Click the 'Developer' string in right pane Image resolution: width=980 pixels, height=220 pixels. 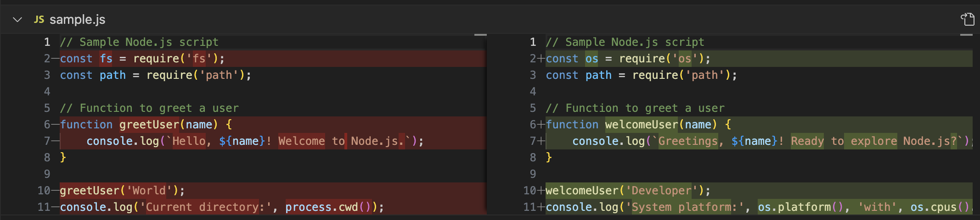(x=661, y=191)
